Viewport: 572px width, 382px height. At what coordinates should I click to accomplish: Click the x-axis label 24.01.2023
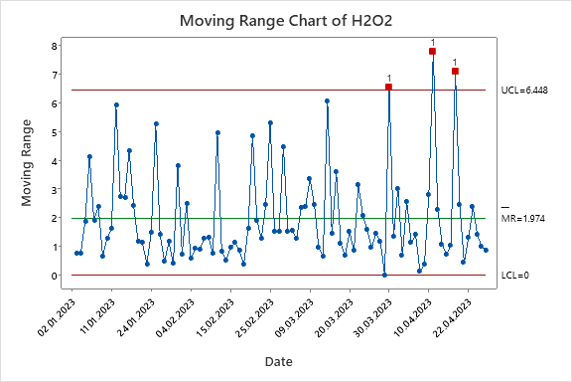click(x=135, y=317)
